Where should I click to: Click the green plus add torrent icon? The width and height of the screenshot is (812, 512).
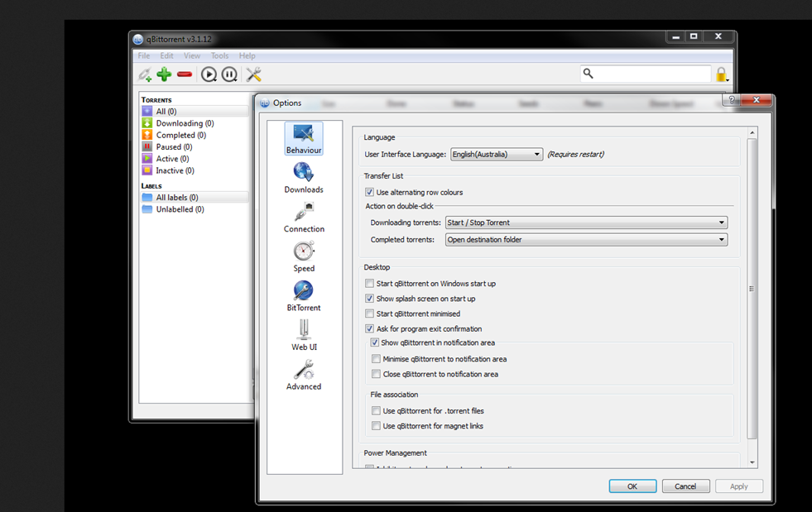click(164, 74)
